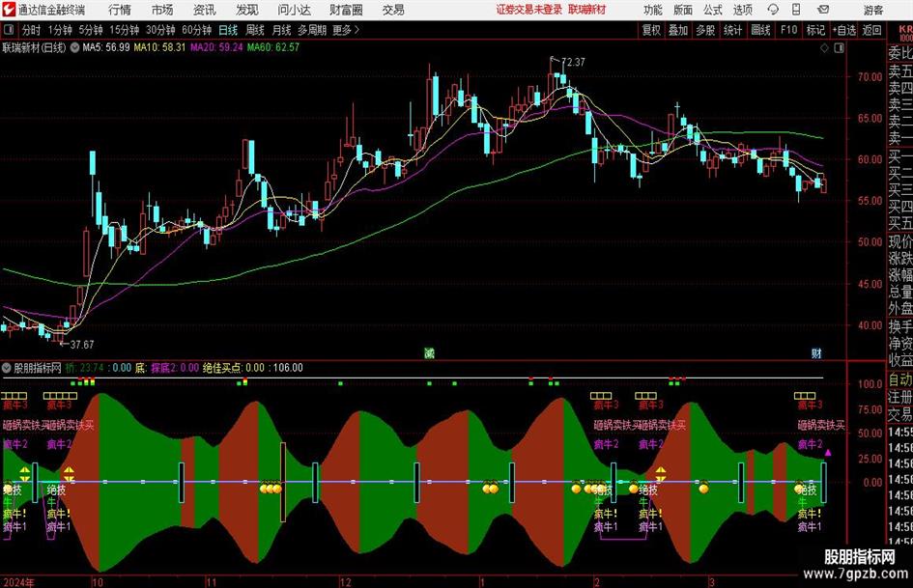Click the 联瑞新材 title link in header
Viewport: 913px width, 588px height.
tap(587, 10)
